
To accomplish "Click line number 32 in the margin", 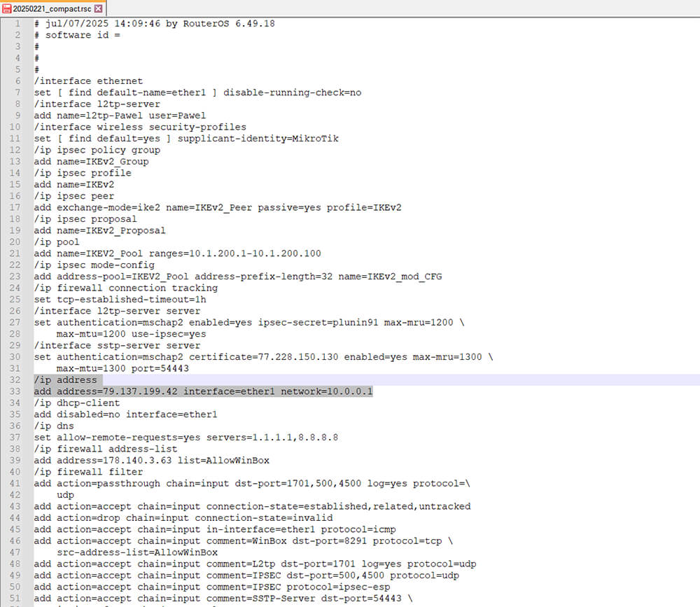I will coord(15,379).
